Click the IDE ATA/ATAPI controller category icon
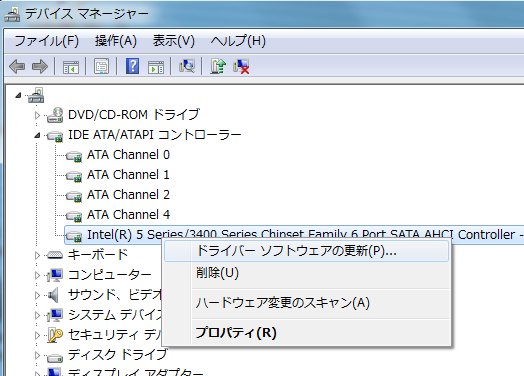 (55, 135)
